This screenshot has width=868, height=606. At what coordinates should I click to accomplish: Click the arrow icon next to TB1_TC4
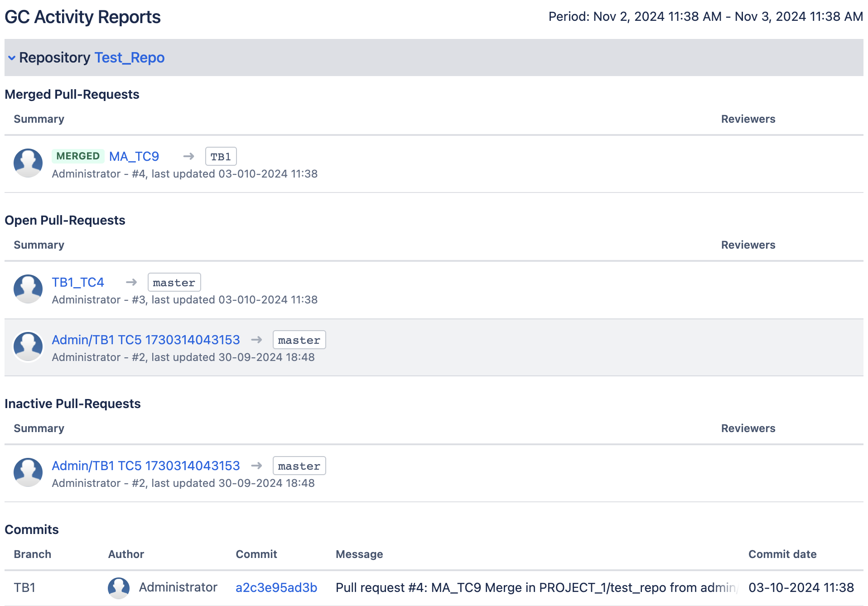(x=131, y=283)
